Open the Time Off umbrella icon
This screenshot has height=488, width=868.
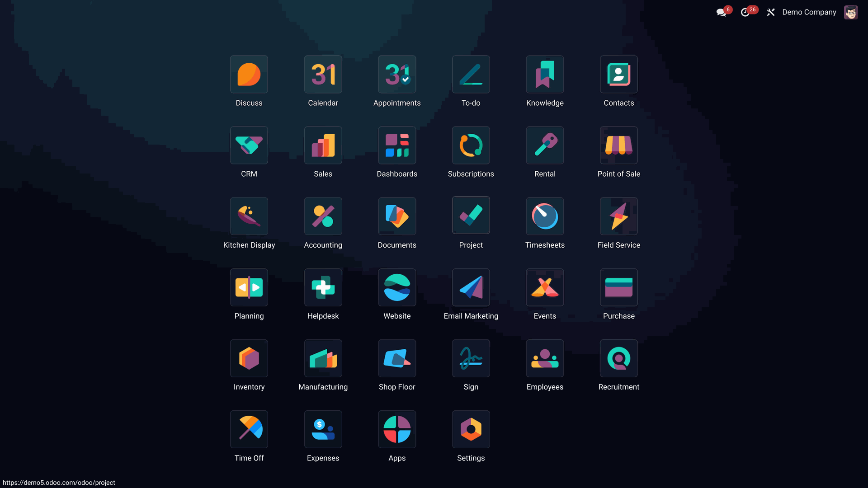point(249,429)
